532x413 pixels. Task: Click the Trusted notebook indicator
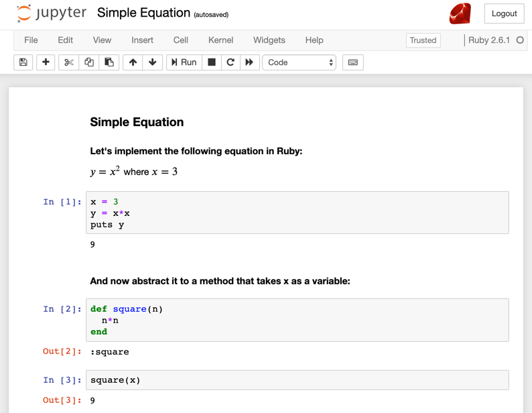pyautogui.click(x=423, y=40)
